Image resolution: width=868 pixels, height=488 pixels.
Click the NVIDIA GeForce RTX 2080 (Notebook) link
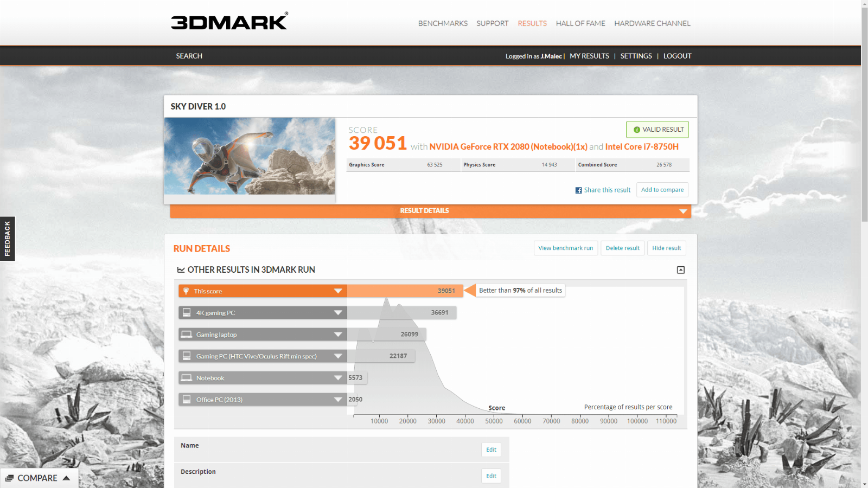point(508,147)
